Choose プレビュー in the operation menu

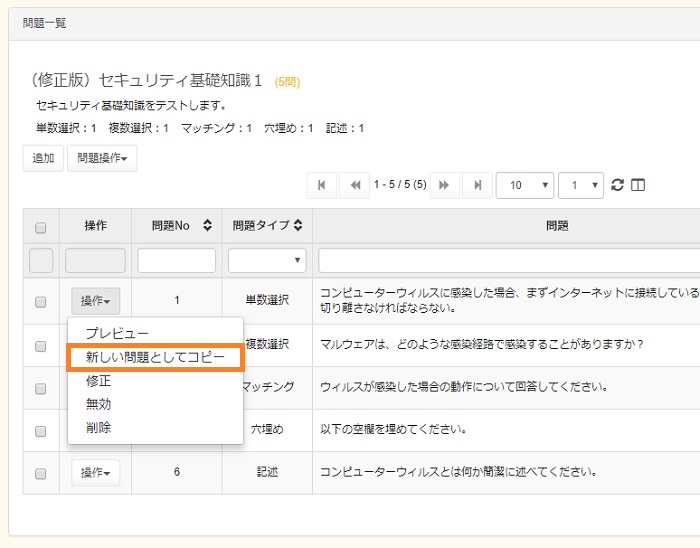[x=116, y=333]
